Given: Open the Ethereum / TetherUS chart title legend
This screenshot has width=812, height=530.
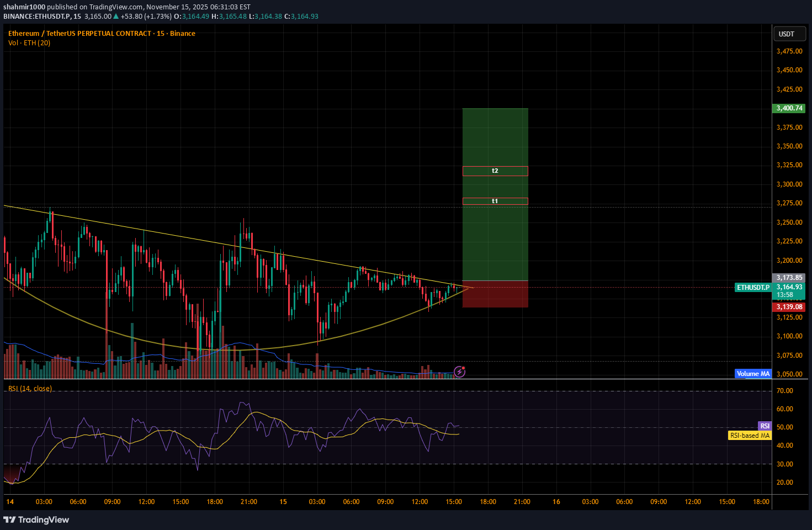Looking at the screenshot, I should [x=102, y=34].
